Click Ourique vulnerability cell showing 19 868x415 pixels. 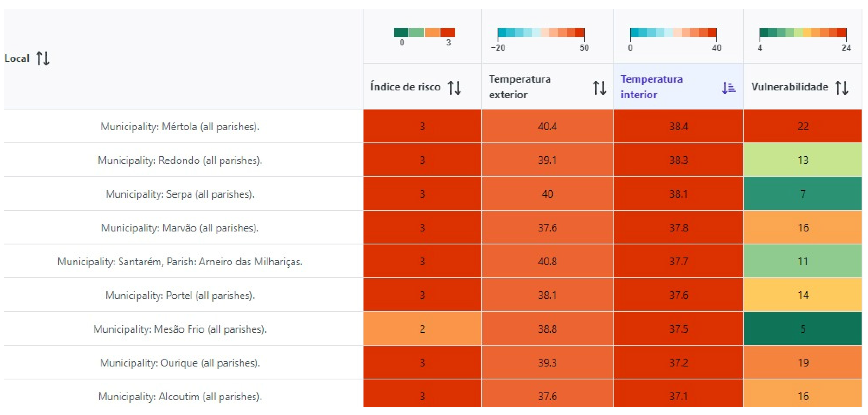803,363
